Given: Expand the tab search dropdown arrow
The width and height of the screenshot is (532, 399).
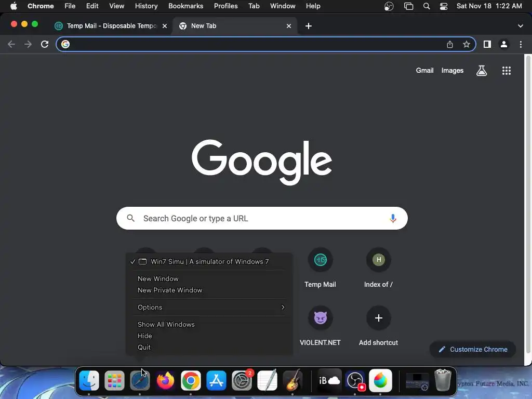Looking at the screenshot, I should point(520,26).
